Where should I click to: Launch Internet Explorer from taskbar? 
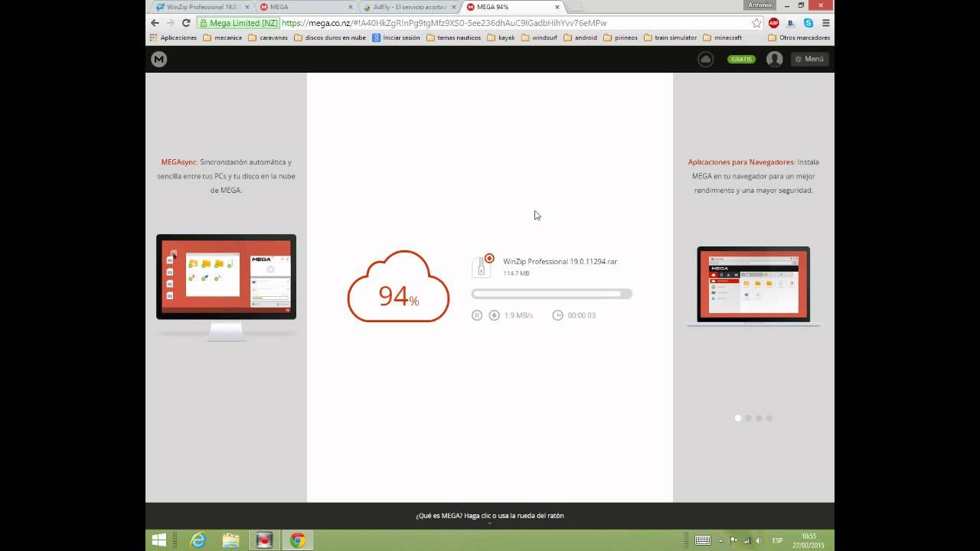(x=198, y=540)
